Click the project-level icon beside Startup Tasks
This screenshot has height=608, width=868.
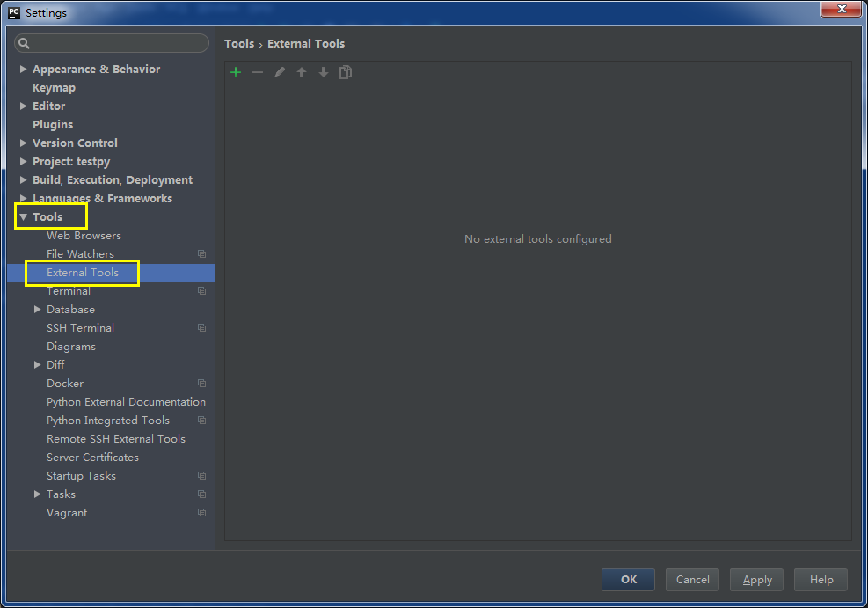click(x=202, y=476)
